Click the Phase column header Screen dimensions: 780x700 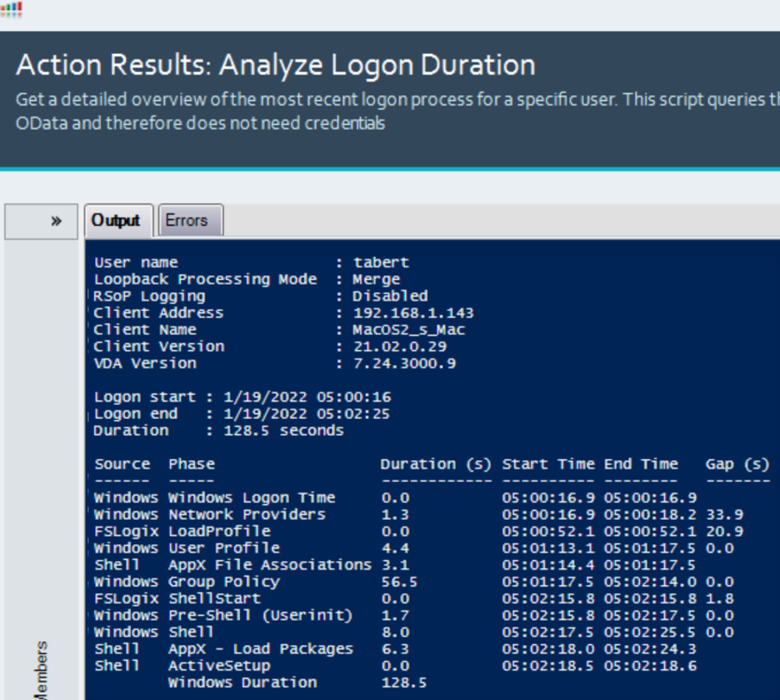[192, 463]
